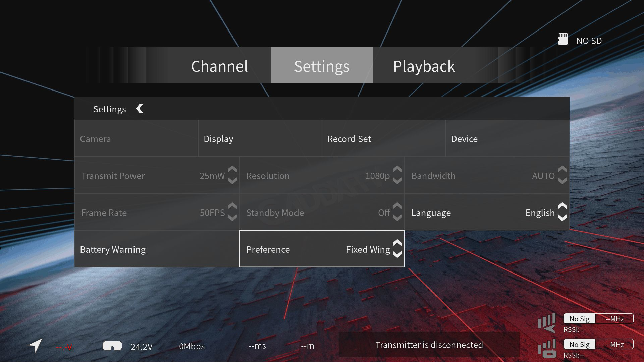Open the Record Set category
The image size is (644, 362).
[x=384, y=138]
